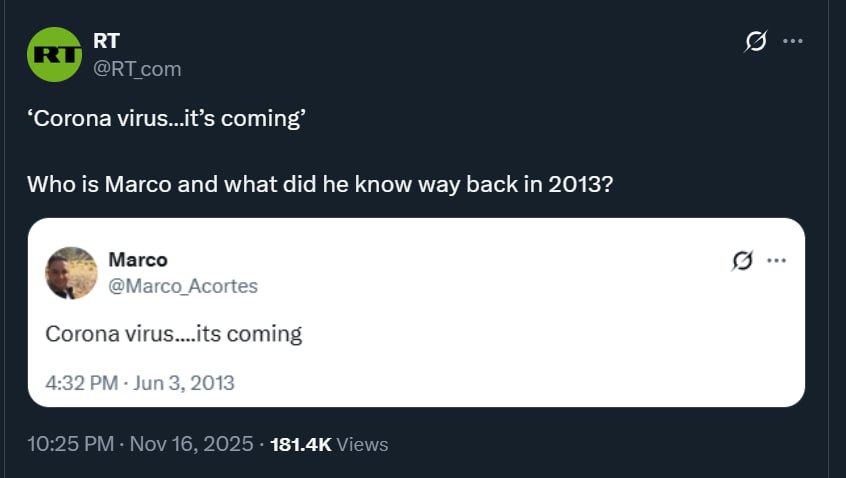
Task: Open more menu on Marco's quoted post
Action: pos(776,260)
